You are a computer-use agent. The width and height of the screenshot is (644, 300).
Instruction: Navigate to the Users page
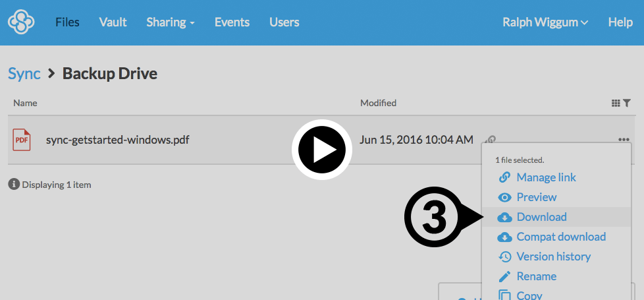284,22
